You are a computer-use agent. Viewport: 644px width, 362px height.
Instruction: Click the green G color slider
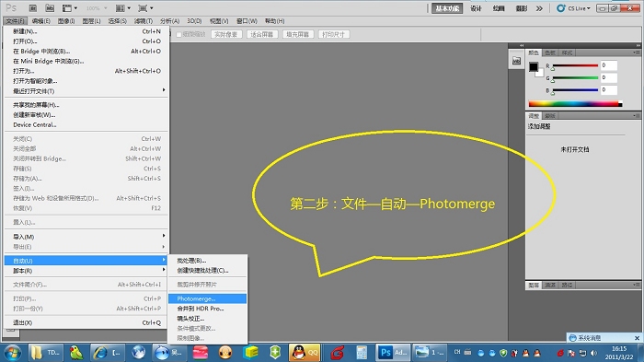coord(575,77)
